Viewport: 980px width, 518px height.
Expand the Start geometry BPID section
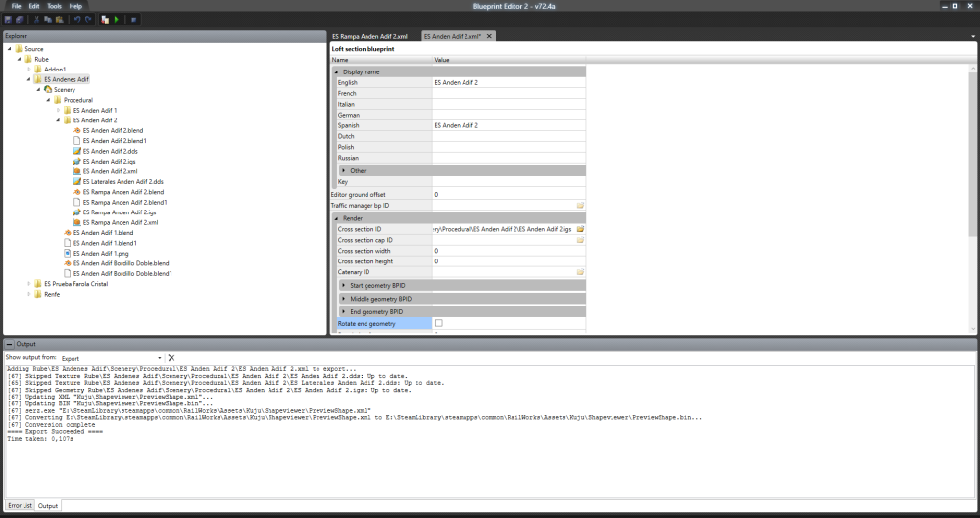(343, 285)
